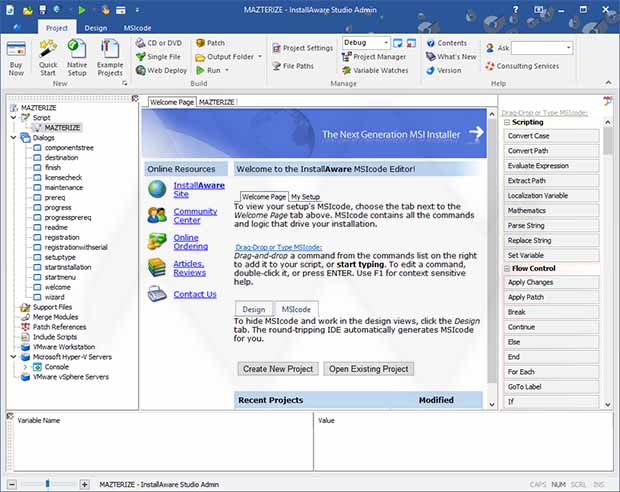Viewport: 620px width, 492px height.
Task: Check the Version info
Action: (444, 70)
